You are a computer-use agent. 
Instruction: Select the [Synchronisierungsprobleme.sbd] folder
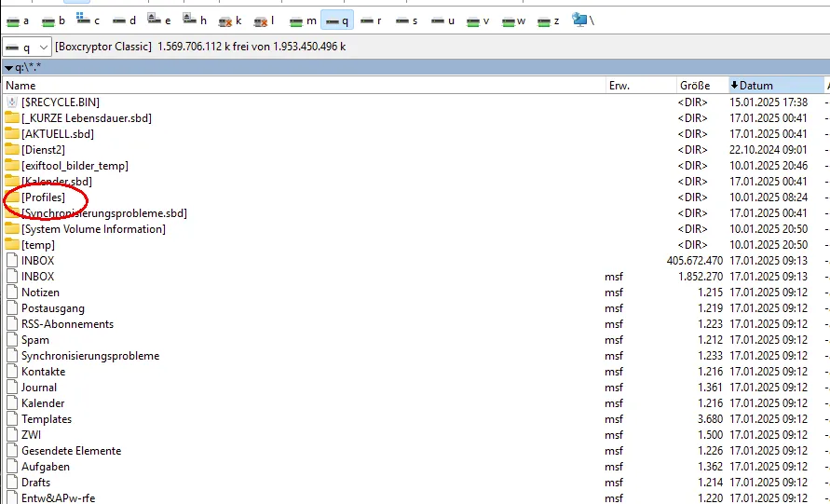[x=104, y=213]
